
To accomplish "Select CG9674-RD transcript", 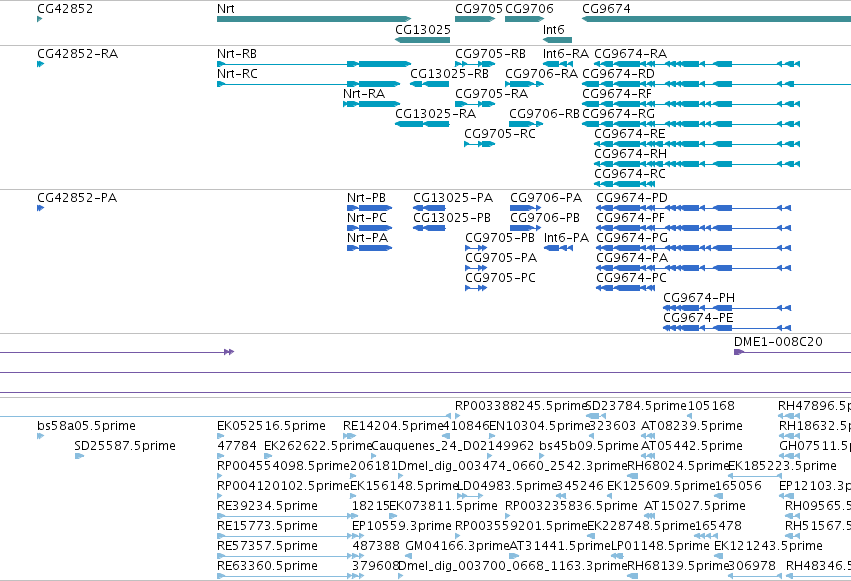I will click(x=716, y=84).
